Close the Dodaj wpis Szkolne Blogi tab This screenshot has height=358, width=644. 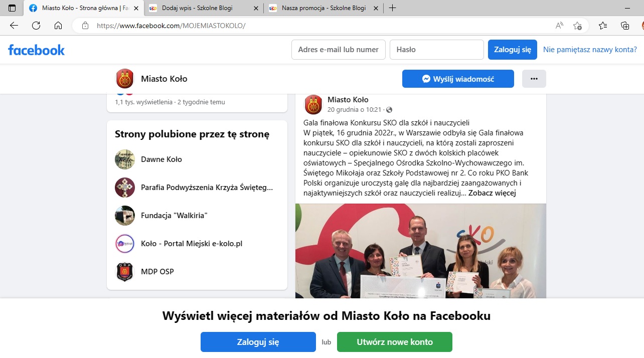click(x=256, y=8)
